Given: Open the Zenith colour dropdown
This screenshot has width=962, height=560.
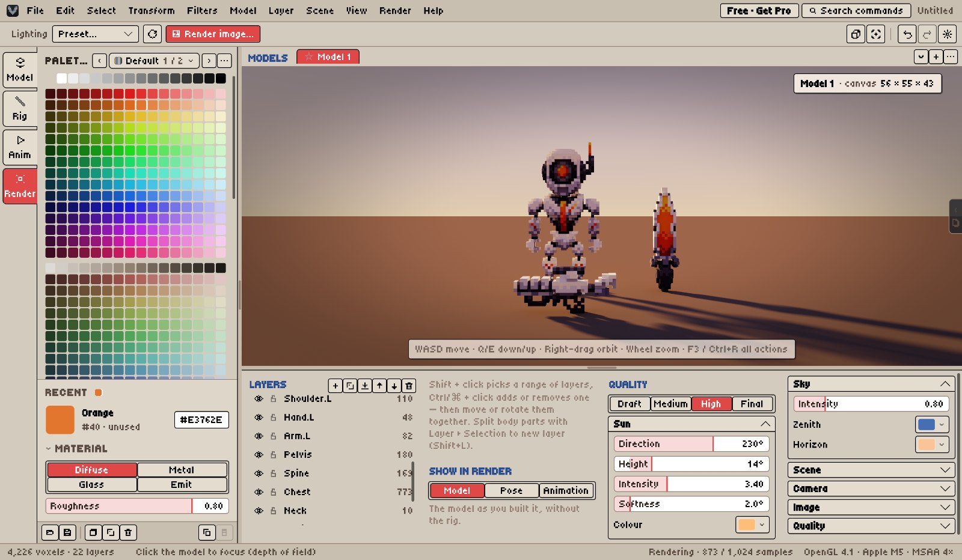Looking at the screenshot, I should coord(932,425).
